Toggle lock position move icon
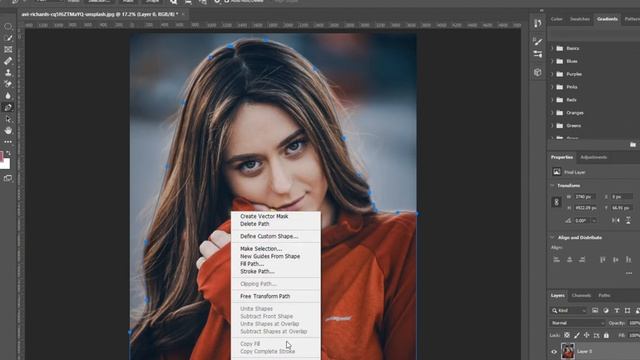This screenshot has height=360, width=640. pyautogui.click(x=587, y=335)
